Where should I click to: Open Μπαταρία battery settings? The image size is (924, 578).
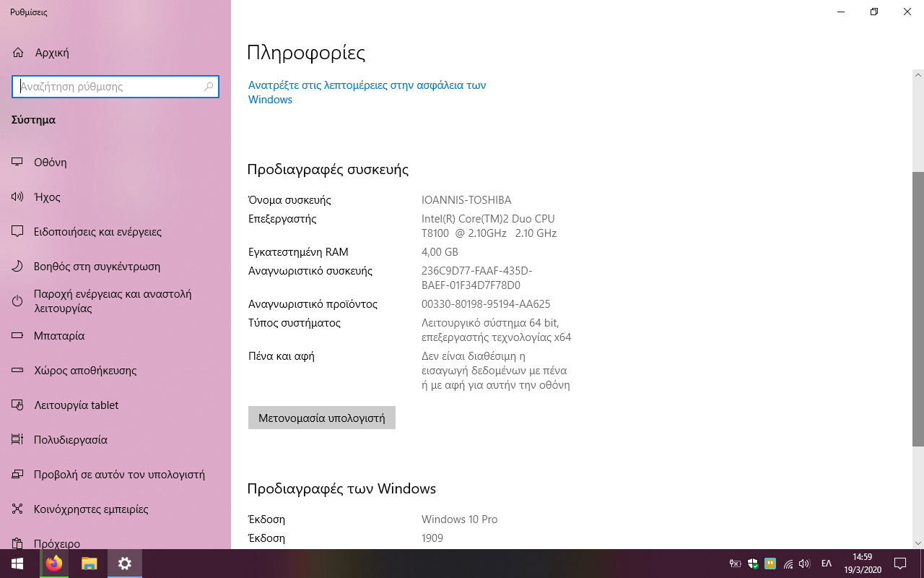coord(59,336)
